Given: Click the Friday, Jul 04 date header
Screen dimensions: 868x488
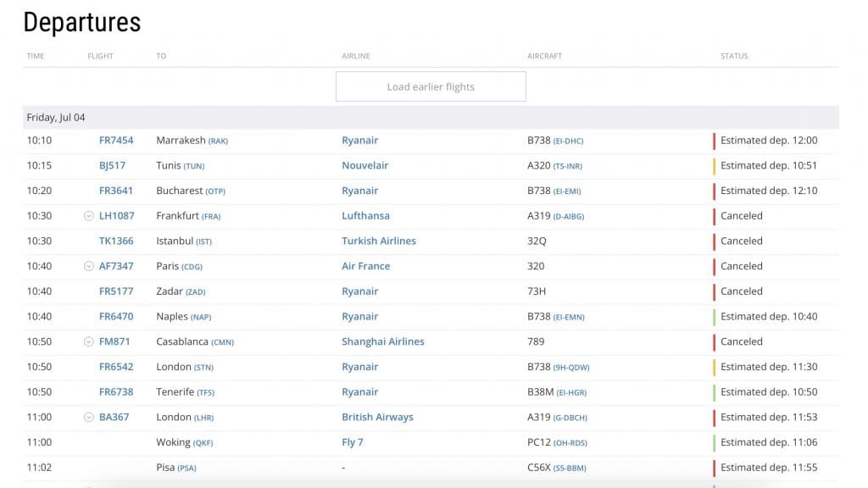Looking at the screenshot, I should point(56,117).
